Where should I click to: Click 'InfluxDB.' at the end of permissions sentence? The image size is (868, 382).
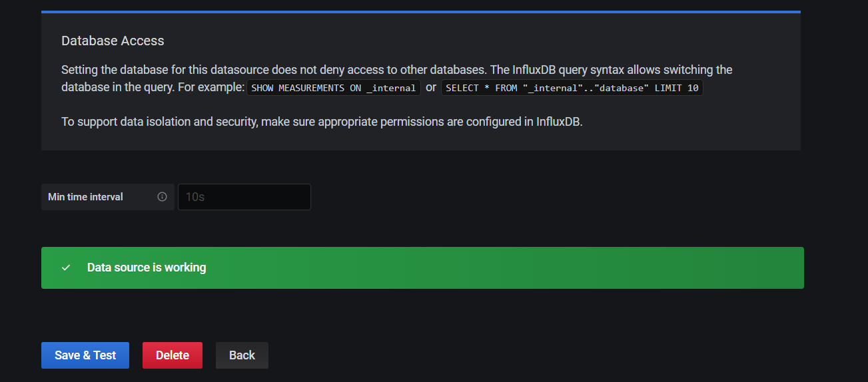click(x=559, y=122)
